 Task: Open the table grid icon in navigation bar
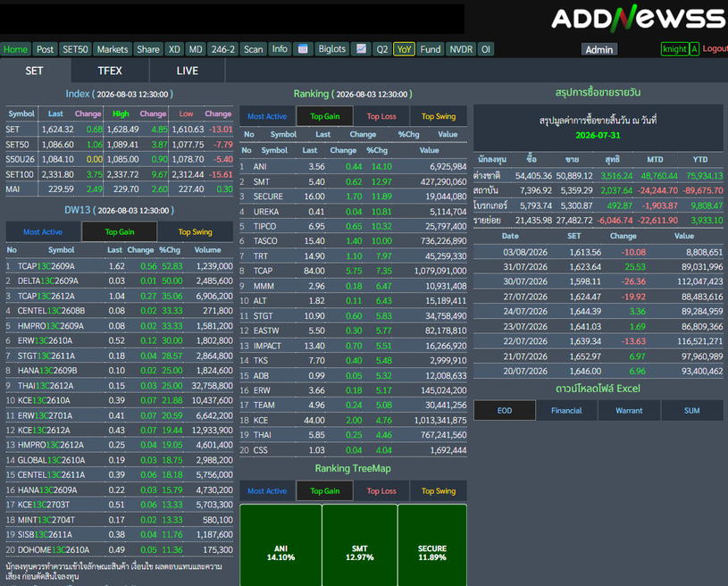pos(303,49)
